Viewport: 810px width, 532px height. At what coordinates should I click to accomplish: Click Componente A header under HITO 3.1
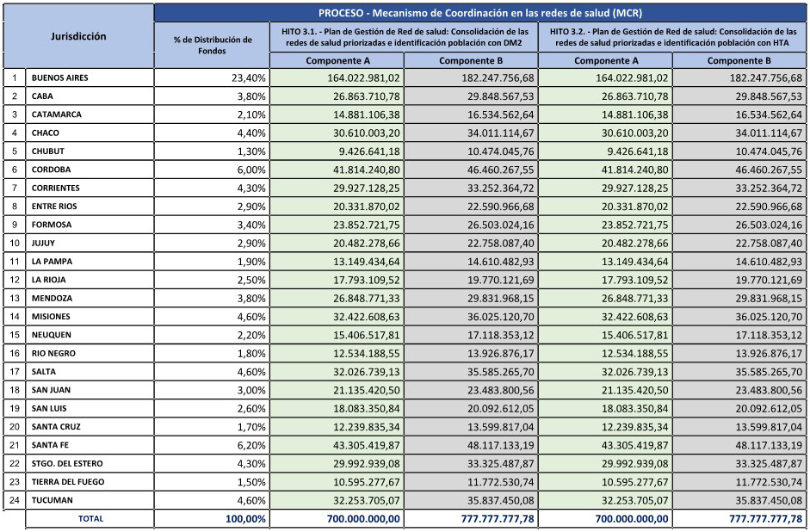pos(337,61)
